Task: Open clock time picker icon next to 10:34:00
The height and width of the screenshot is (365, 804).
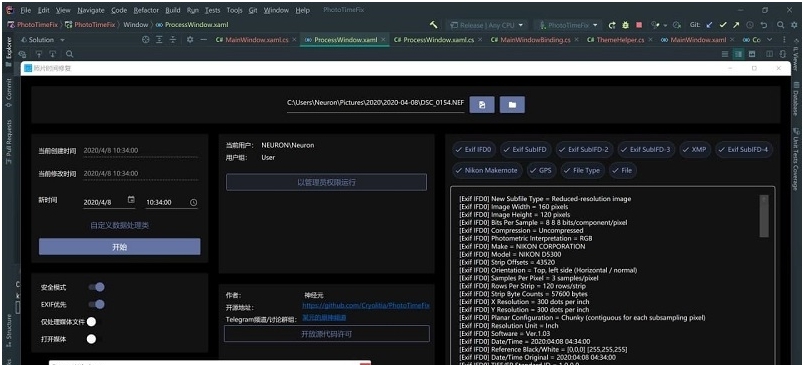Action: 193,202
